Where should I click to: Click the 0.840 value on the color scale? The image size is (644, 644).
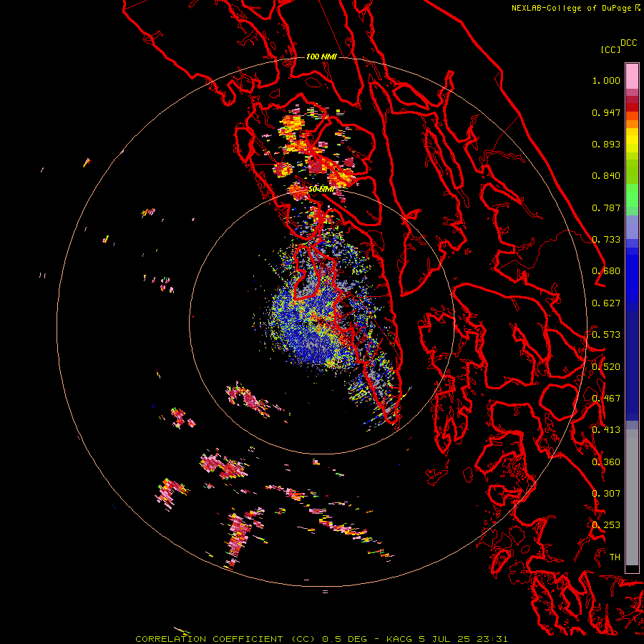point(606,176)
